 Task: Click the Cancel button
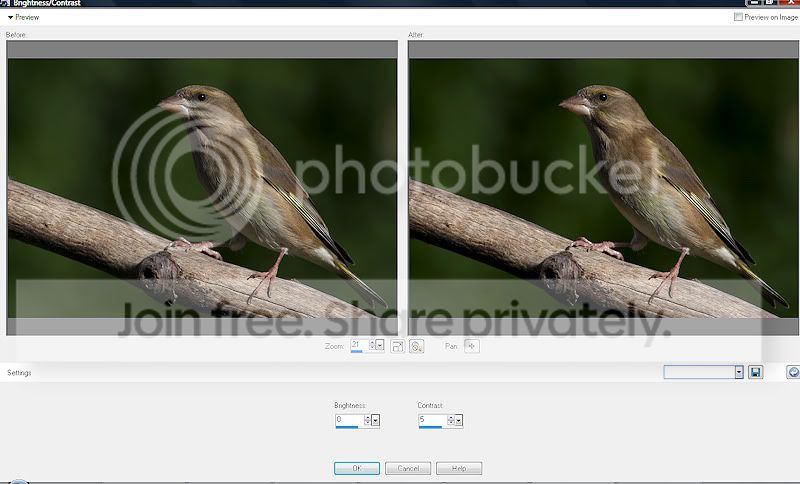click(408, 468)
